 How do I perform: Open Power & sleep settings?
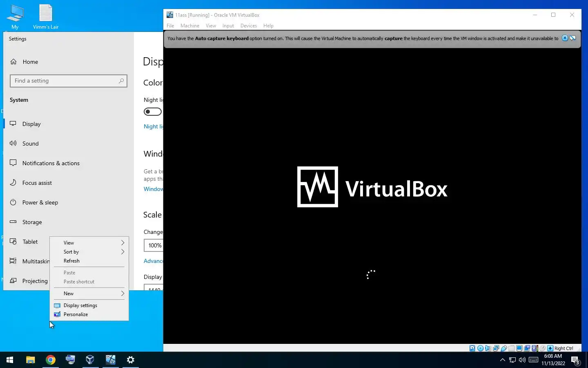(x=69, y=202)
